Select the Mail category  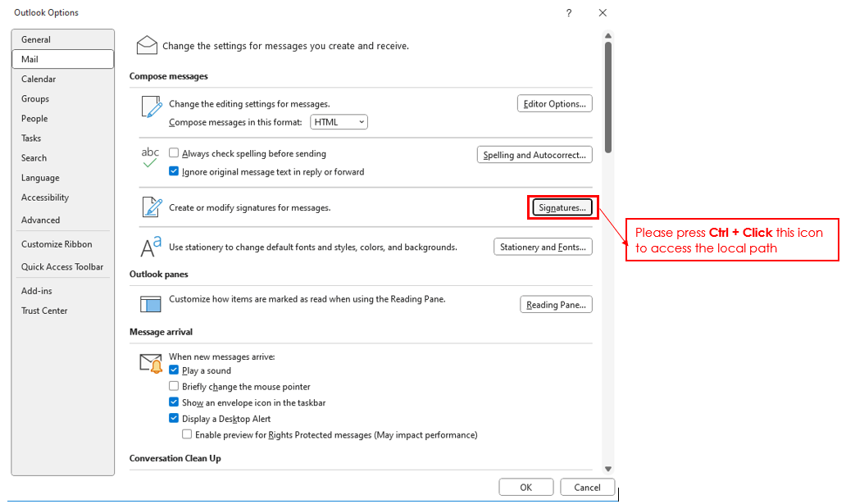pyautogui.click(x=62, y=59)
